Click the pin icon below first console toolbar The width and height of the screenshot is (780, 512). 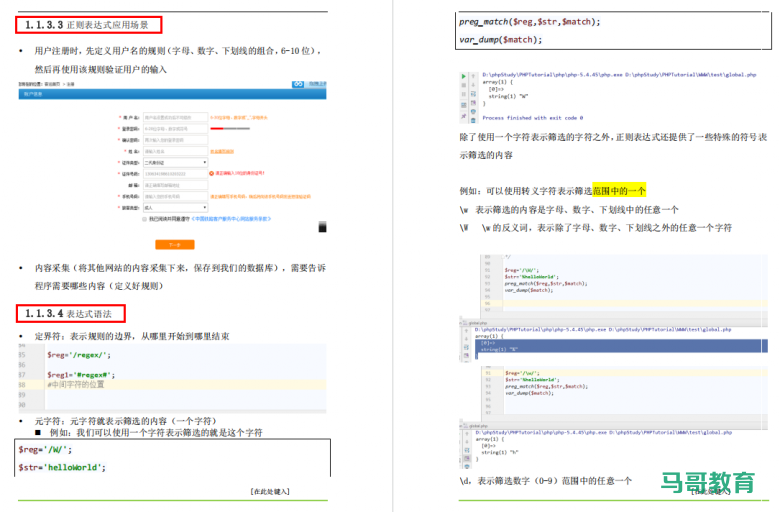coord(463,113)
